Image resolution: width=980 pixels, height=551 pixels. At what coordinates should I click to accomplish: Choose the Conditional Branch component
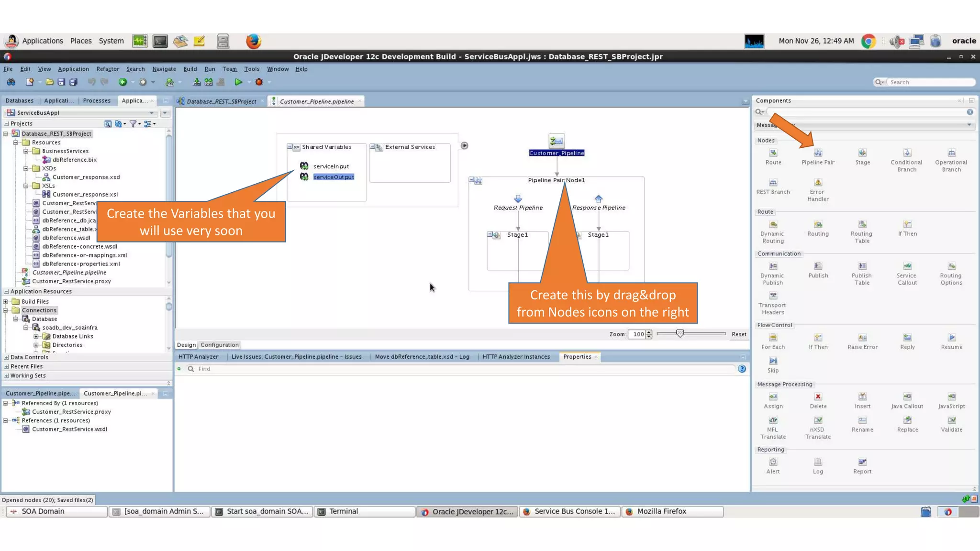click(907, 153)
